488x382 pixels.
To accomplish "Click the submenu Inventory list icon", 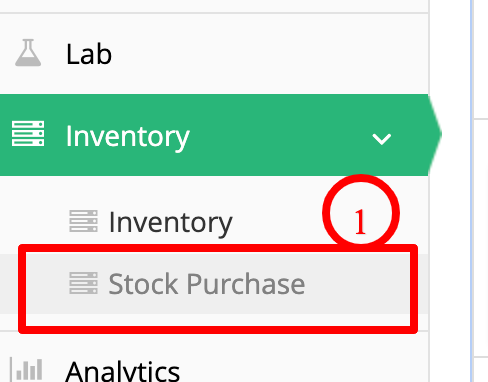I will pyautogui.click(x=83, y=221).
